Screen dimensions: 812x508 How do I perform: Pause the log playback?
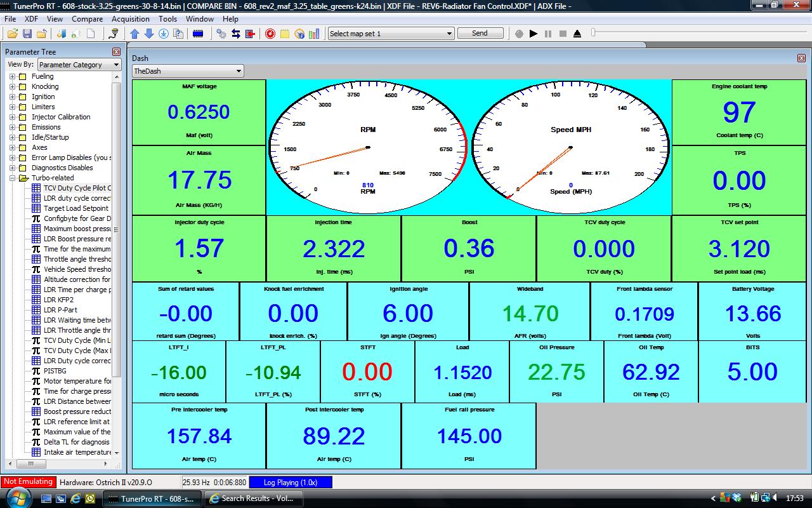[x=548, y=34]
